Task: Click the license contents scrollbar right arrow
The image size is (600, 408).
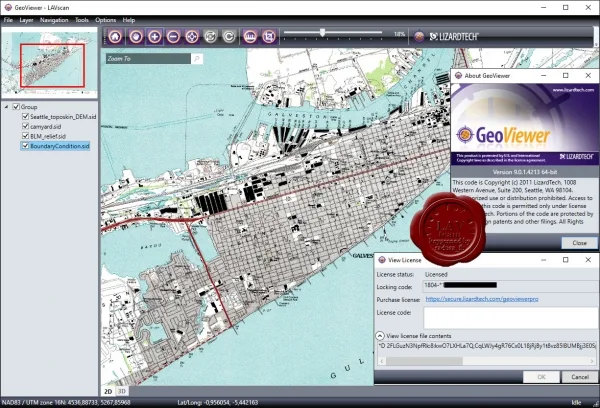Action: (592, 361)
